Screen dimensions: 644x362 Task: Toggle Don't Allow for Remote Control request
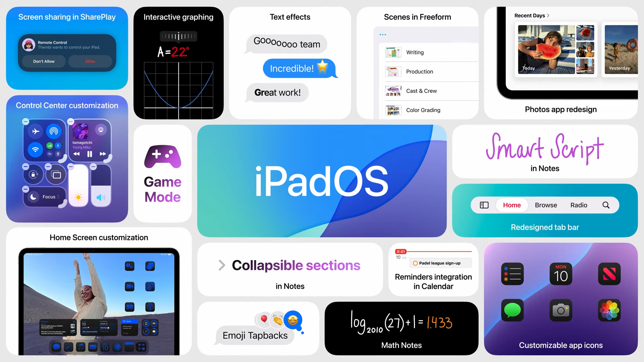44,61
